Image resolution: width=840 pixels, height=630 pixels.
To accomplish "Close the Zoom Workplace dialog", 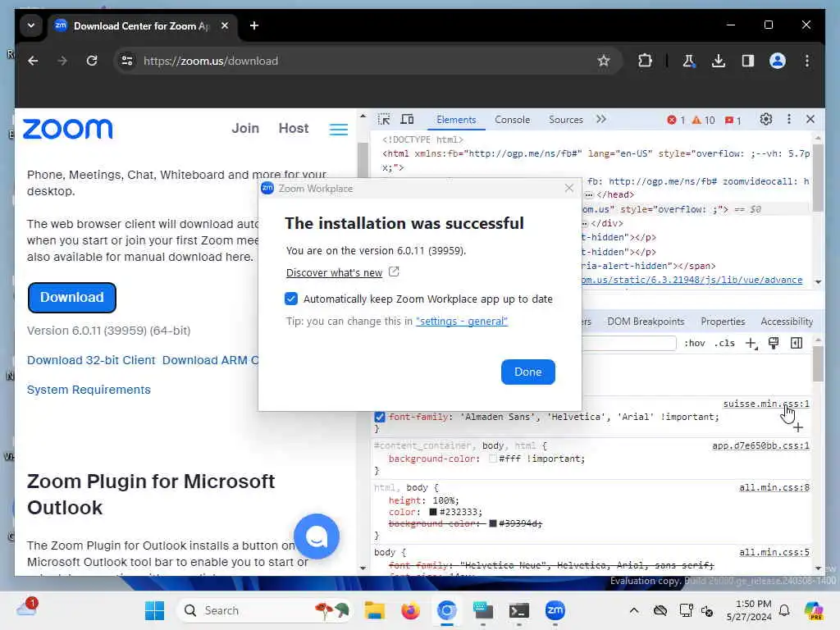I will tap(569, 188).
